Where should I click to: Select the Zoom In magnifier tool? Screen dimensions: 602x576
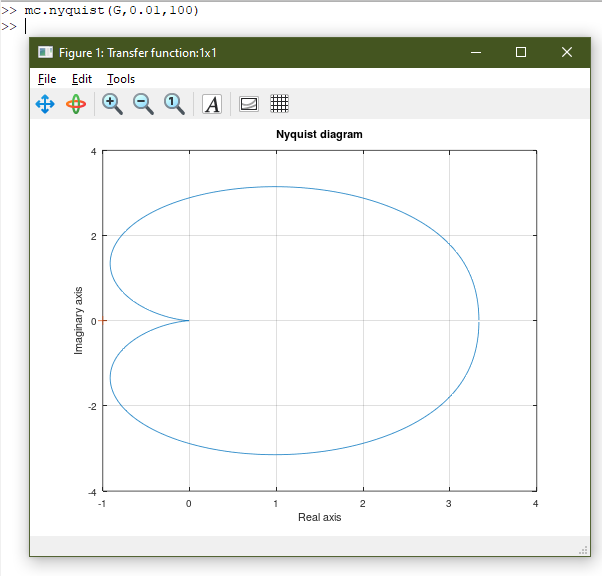point(112,103)
